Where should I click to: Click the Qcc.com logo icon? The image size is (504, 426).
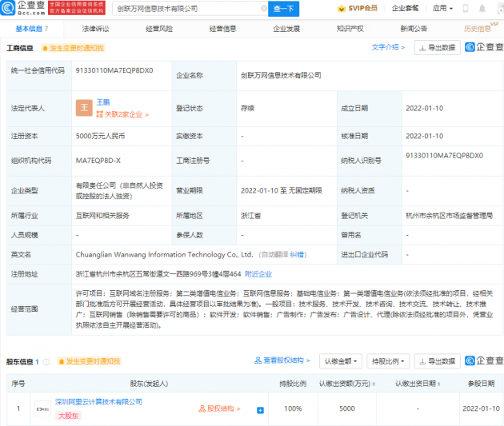pyautogui.click(x=8, y=8)
